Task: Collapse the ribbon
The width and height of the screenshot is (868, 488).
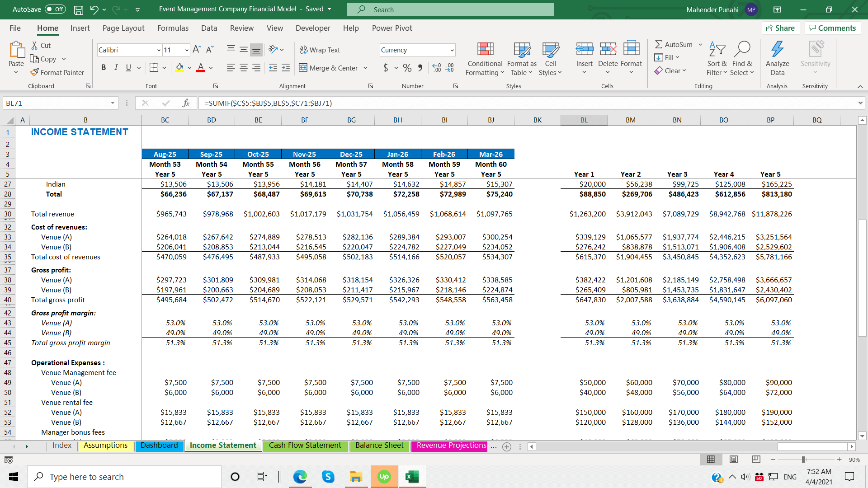Action: [860, 86]
